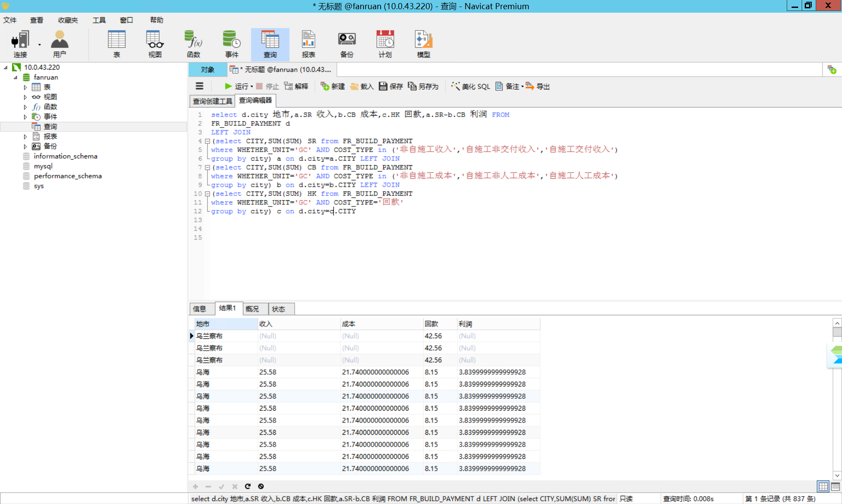
Task: Select performance_schema database in tree
Action: point(68,176)
